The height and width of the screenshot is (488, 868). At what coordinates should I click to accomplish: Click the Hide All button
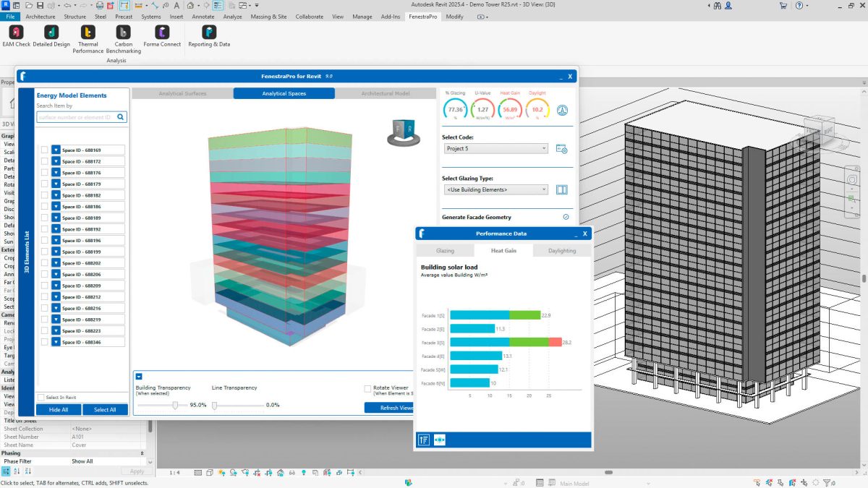(x=57, y=409)
